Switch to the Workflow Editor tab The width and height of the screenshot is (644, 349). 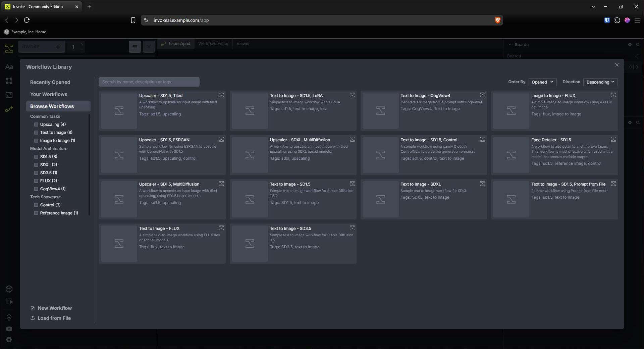point(213,44)
